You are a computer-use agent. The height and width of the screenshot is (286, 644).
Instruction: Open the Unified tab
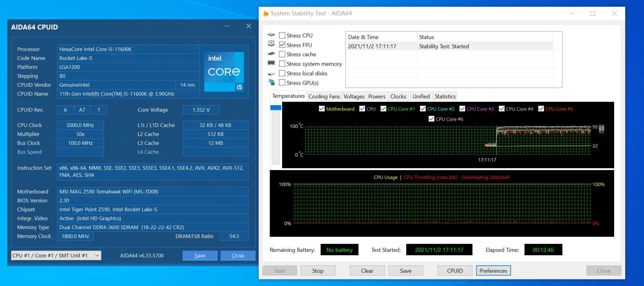tap(421, 96)
